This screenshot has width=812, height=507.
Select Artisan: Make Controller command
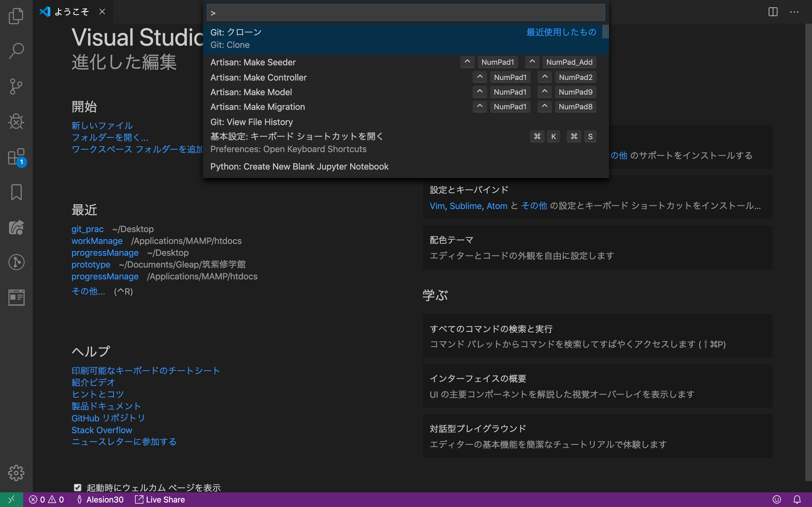click(258, 77)
